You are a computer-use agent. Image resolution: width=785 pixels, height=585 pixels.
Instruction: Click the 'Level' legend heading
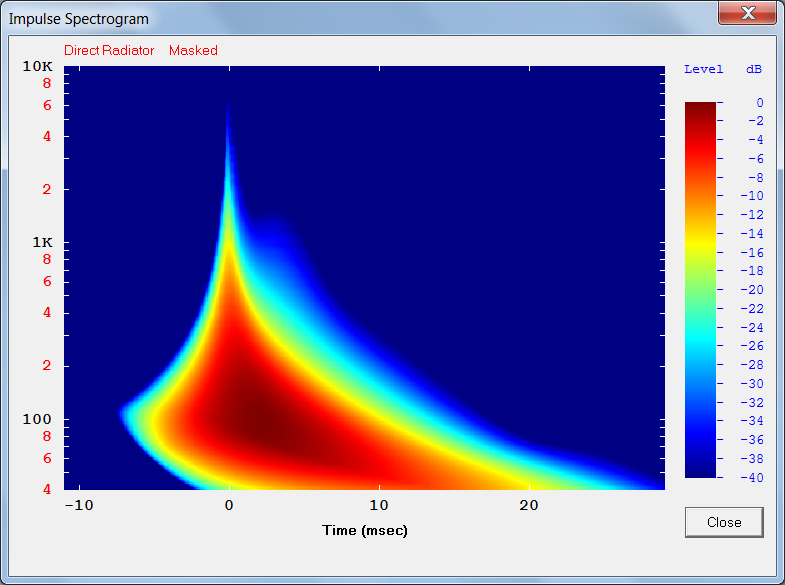pyautogui.click(x=704, y=69)
